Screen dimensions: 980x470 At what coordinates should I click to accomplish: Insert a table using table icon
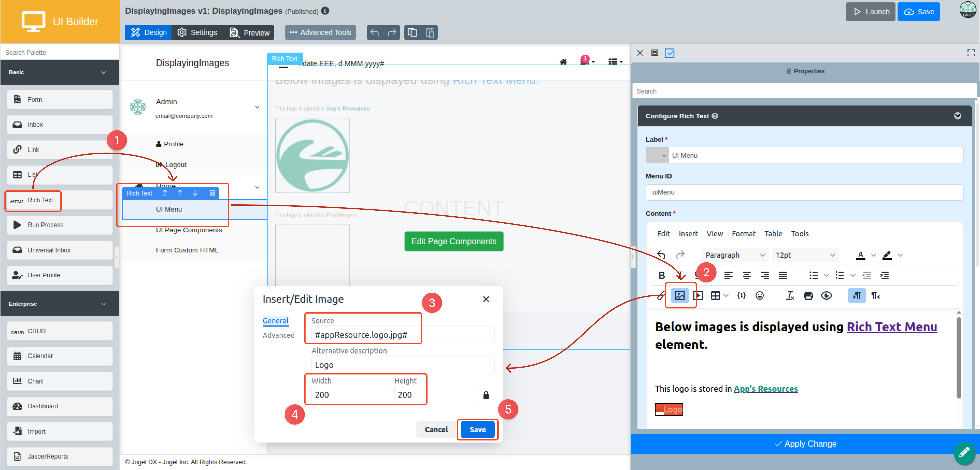[715, 295]
